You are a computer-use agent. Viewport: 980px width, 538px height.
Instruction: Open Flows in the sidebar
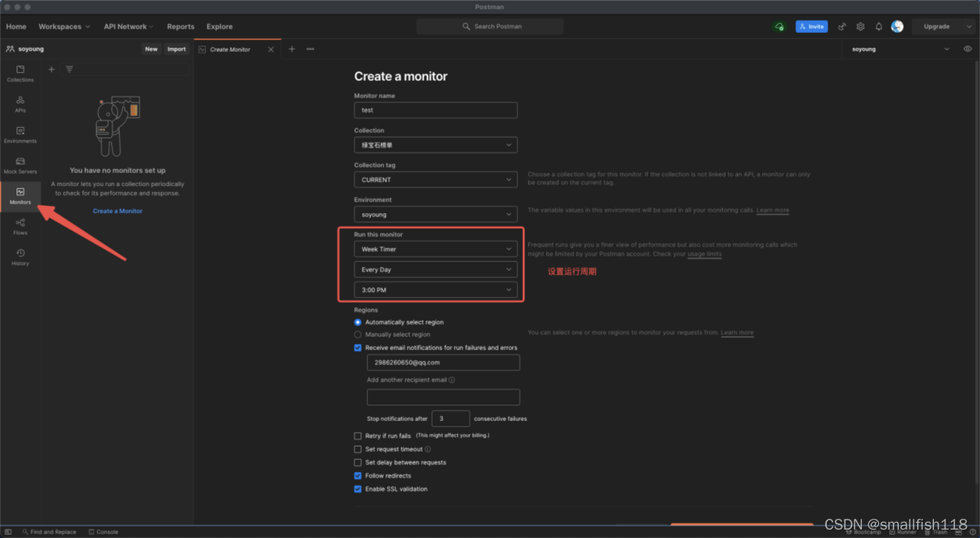point(20,227)
